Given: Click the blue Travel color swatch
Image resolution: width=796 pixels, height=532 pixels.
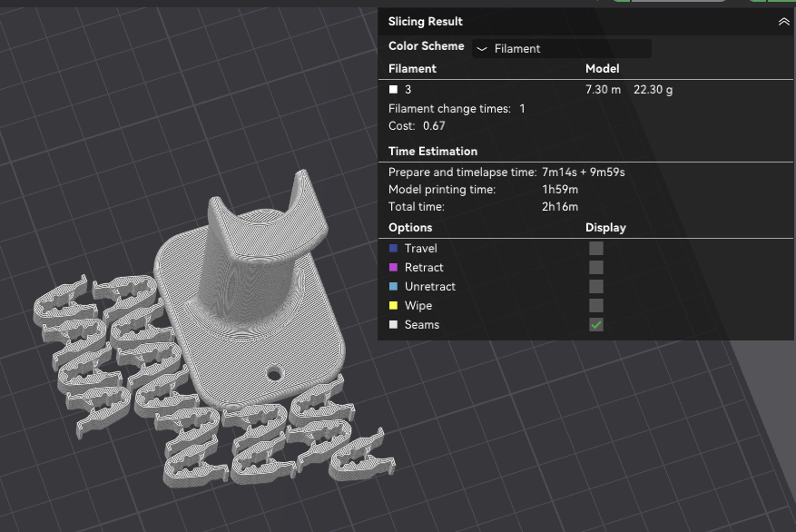Looking at the screenshot, I should 393,248.
